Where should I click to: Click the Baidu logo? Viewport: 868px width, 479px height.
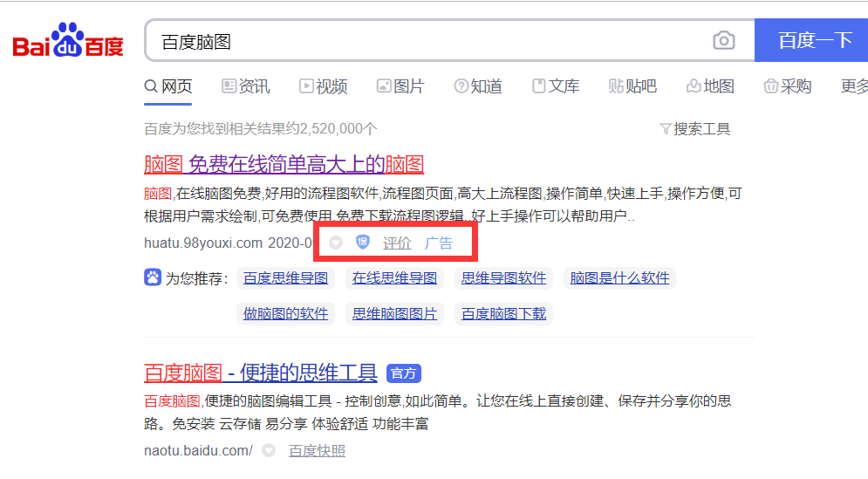coord(68,41)
